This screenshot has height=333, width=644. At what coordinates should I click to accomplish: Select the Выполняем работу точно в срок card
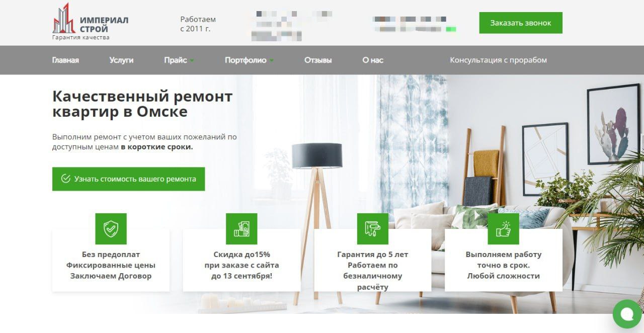tap(504, 260)
